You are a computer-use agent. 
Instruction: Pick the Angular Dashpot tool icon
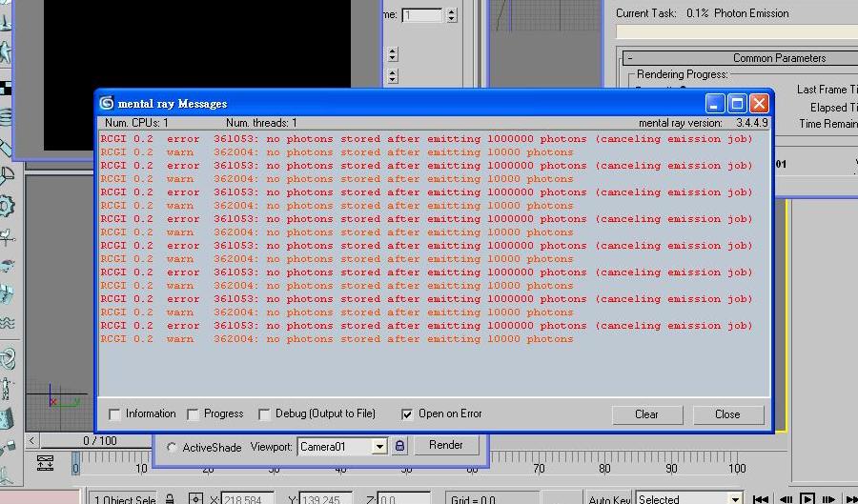[x=7, y=177]
